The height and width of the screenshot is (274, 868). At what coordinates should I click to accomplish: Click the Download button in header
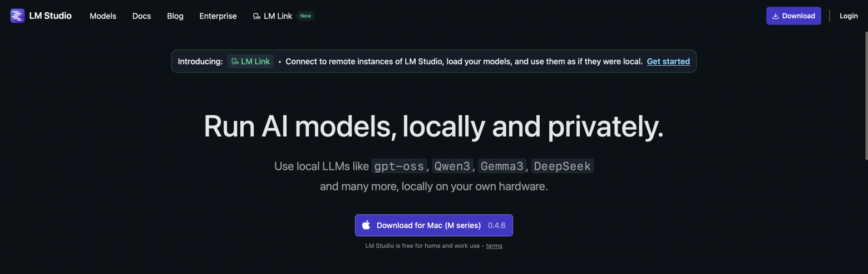793,16
